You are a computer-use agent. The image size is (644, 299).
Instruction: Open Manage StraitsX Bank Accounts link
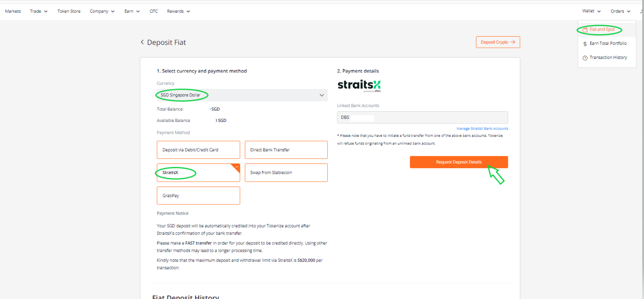[x=482, y=129]
